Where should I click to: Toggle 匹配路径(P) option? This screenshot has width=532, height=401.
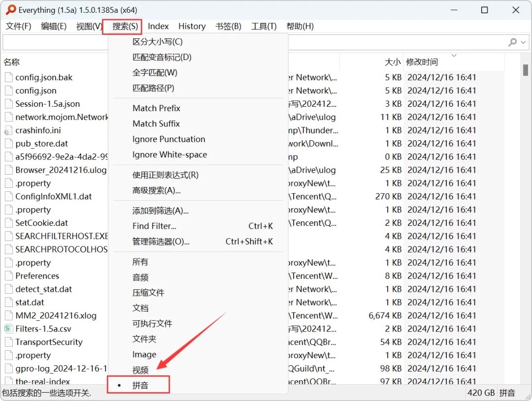[x=199, y=88]
